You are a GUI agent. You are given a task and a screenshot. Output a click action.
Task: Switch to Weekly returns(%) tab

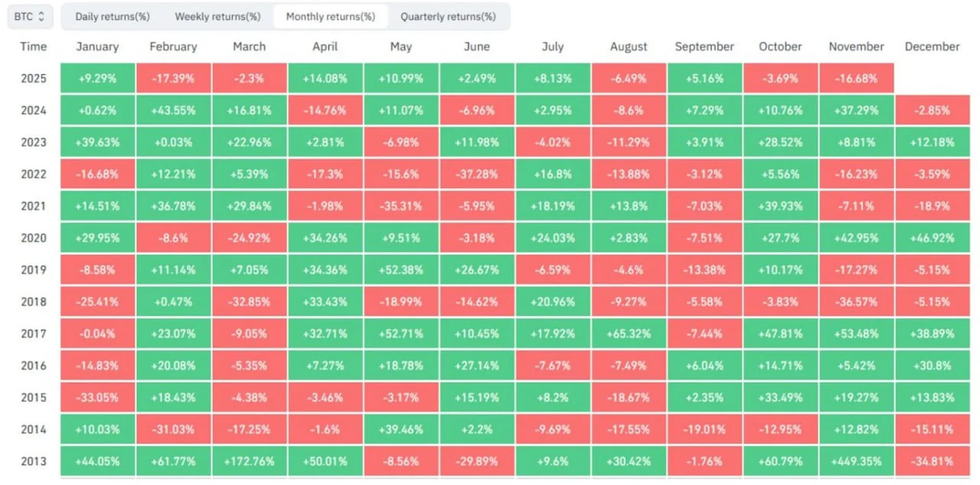pyautogui.click(x=217, y=16)
